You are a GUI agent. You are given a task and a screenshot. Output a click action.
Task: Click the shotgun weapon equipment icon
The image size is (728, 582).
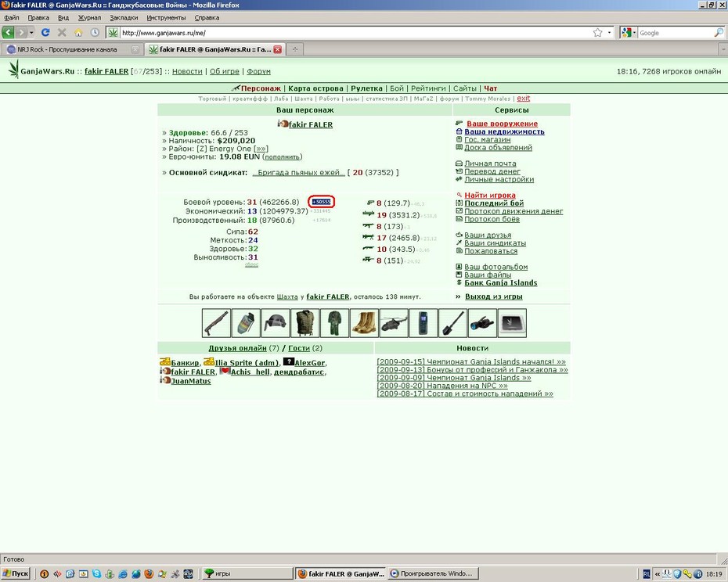click(216, 323)
